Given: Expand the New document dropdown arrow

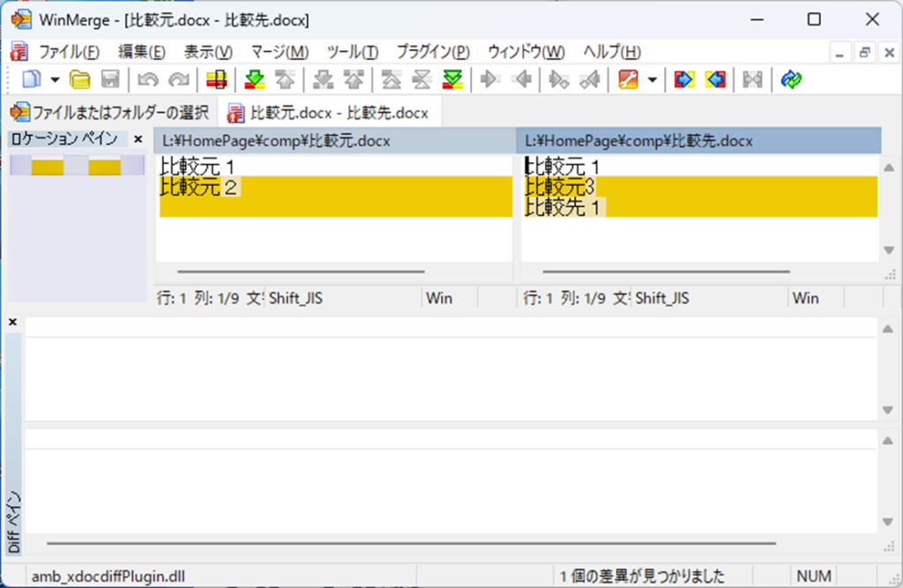Looking at the screenshot, I should pos(55,80).
